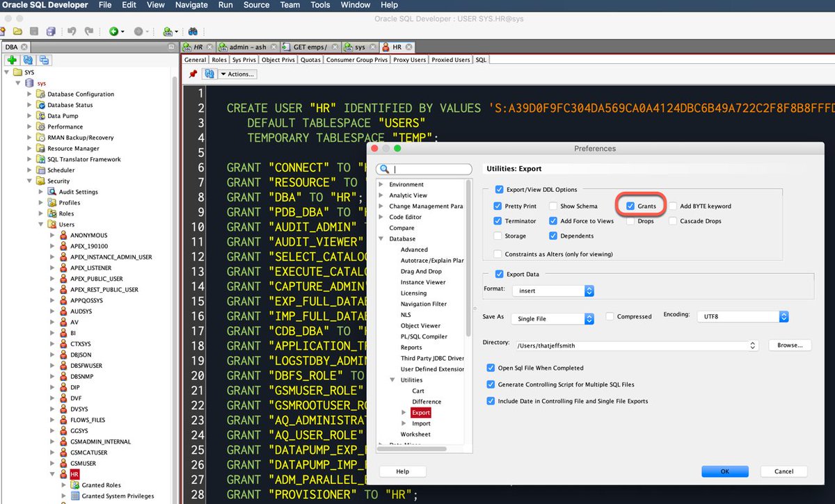This screenshot has height=504, width=835.
Task: Open the Directory path dropdown
Action: (x=753, y=346)
